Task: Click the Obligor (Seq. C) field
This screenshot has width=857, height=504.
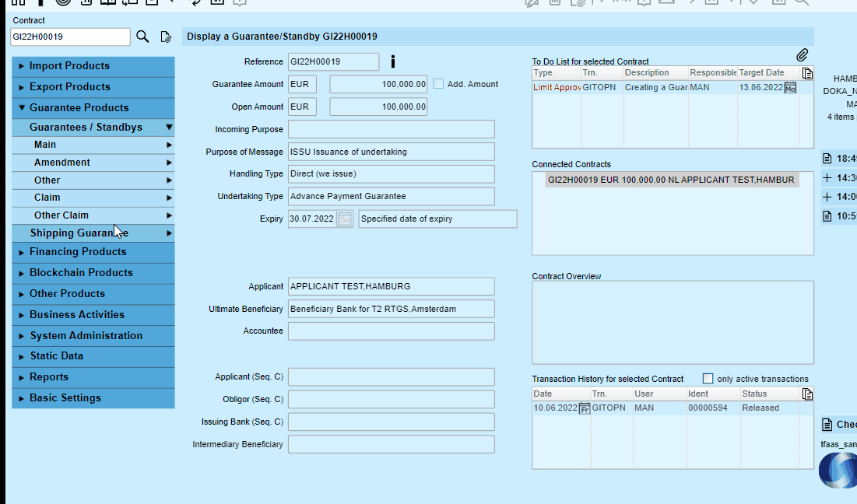Action: pyautogui.click(x=392, y=399)
